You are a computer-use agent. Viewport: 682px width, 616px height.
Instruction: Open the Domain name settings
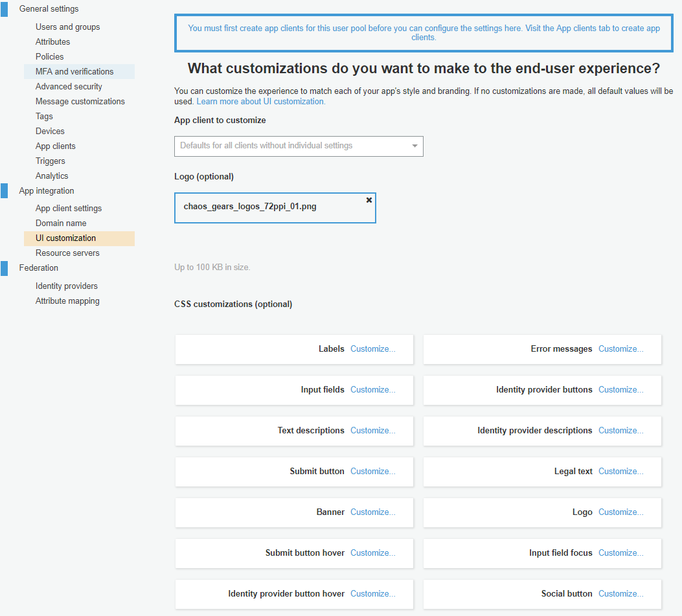tap(61, 223)
